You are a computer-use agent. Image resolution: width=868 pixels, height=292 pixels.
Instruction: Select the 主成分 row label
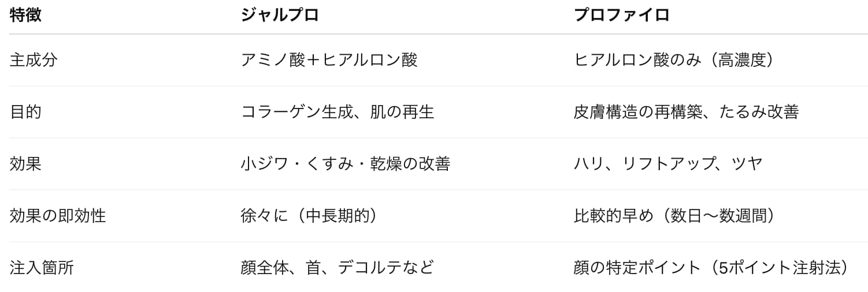(34, 60)
